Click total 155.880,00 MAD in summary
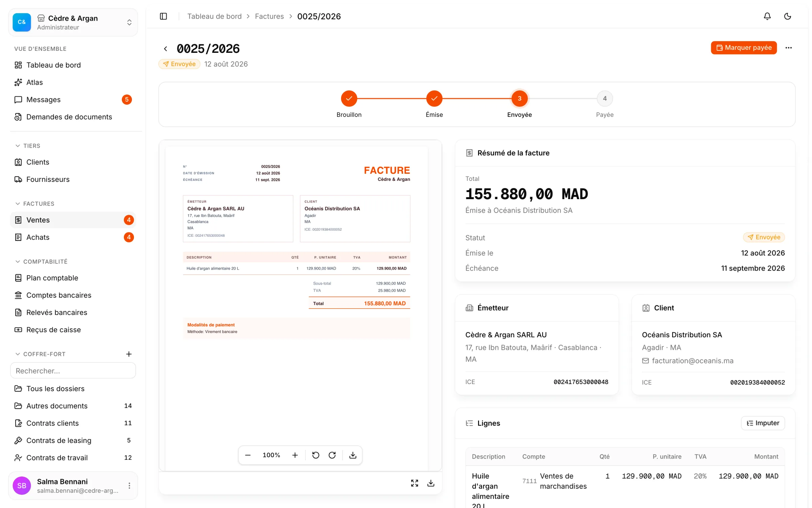Viewport: 812px width, 508px height. point(526,194)
